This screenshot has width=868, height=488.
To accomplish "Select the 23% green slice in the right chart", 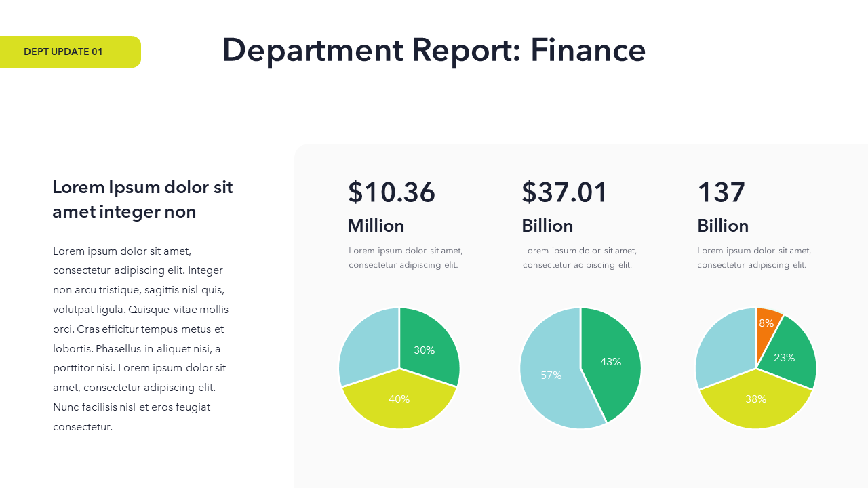I will tap(784, 357).
